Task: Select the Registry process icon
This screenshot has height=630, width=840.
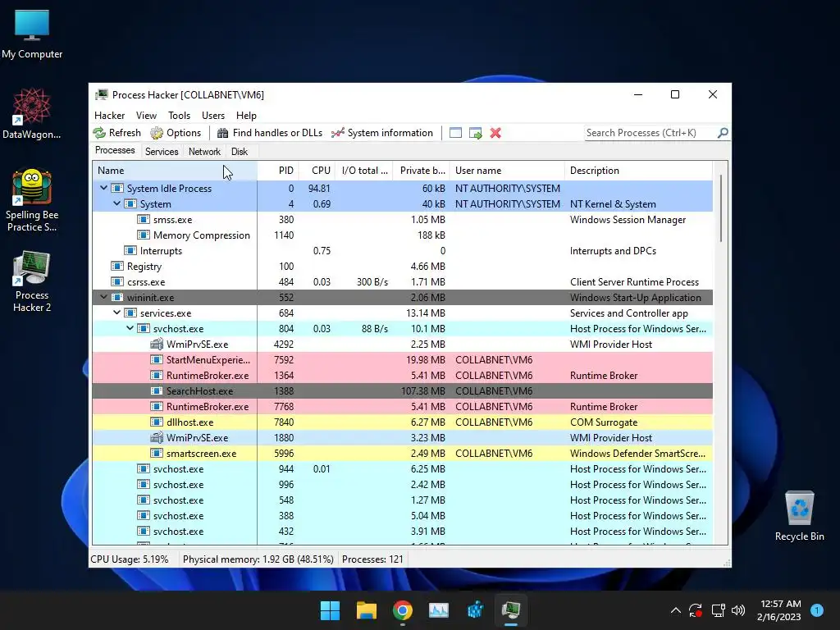Action: pyautogui.click(x=116, y=266)
